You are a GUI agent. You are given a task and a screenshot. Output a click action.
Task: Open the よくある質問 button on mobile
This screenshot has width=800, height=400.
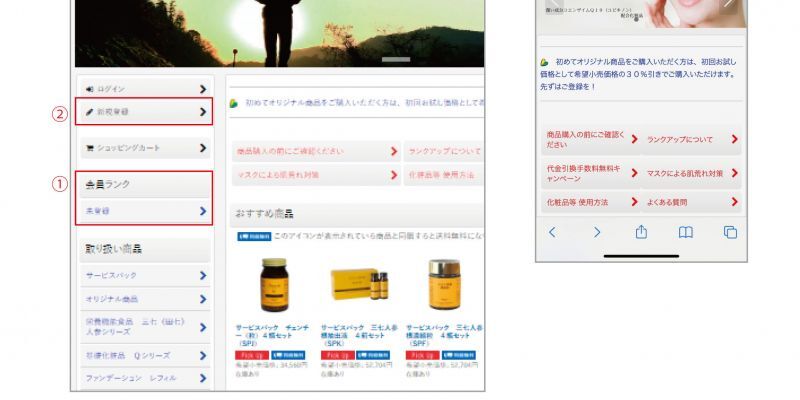pos(691,203)
